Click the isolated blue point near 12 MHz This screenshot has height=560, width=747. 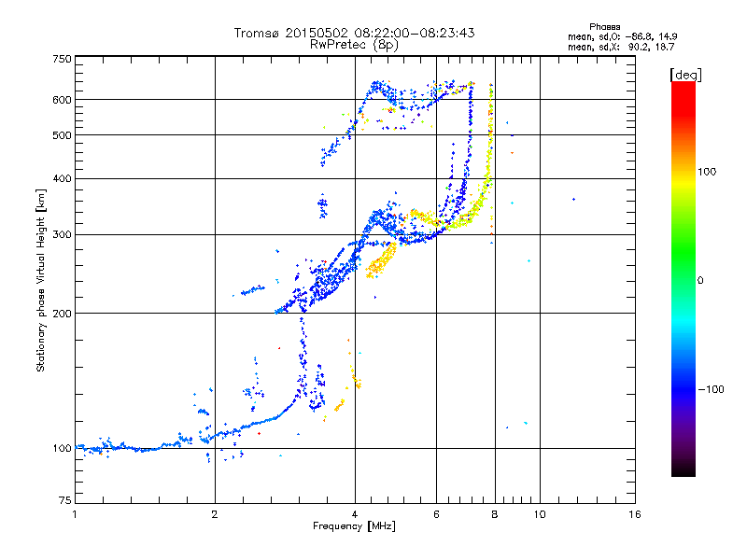pyautogui.click(x=573, y=199)
